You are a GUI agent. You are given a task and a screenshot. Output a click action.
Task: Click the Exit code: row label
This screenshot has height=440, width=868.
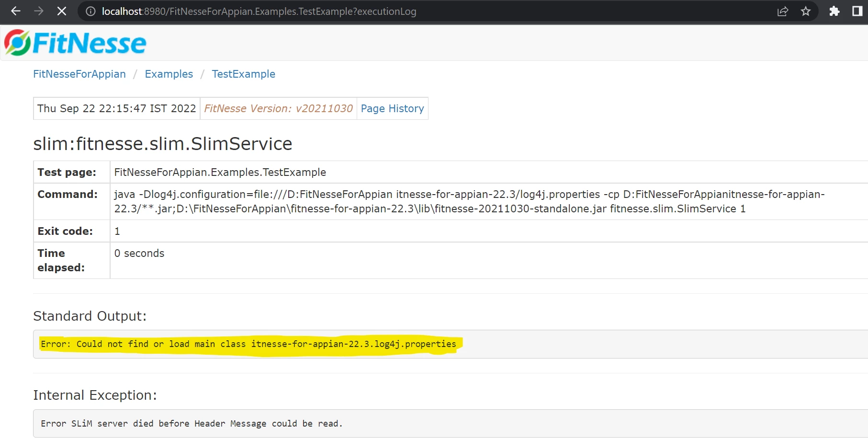click(65, 231)
